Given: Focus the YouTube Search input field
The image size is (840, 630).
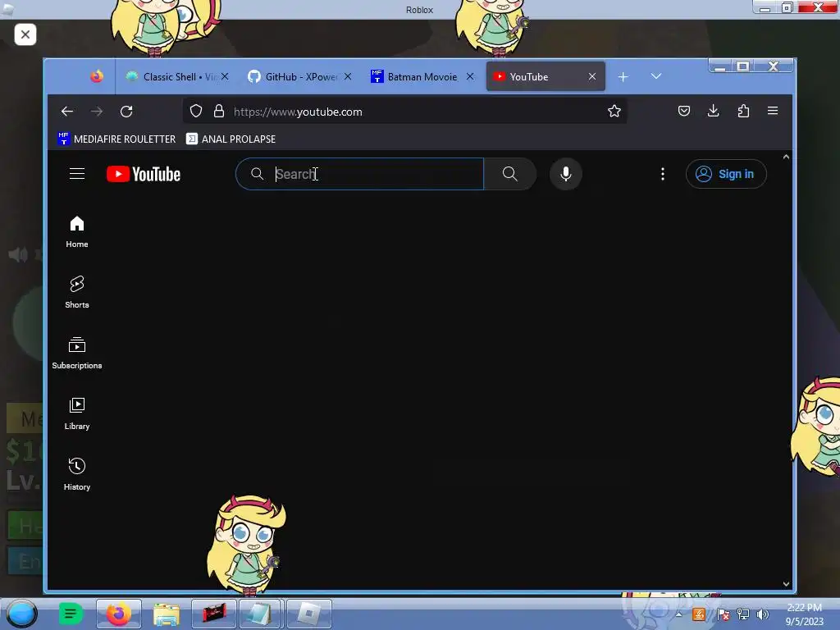Looking at the screenshot, I should 359,174.
